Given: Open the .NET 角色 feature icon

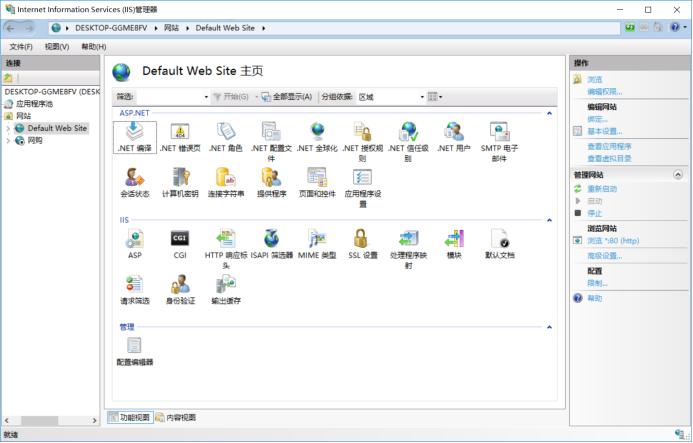Looking at the screenshot, I should point(226,137).
